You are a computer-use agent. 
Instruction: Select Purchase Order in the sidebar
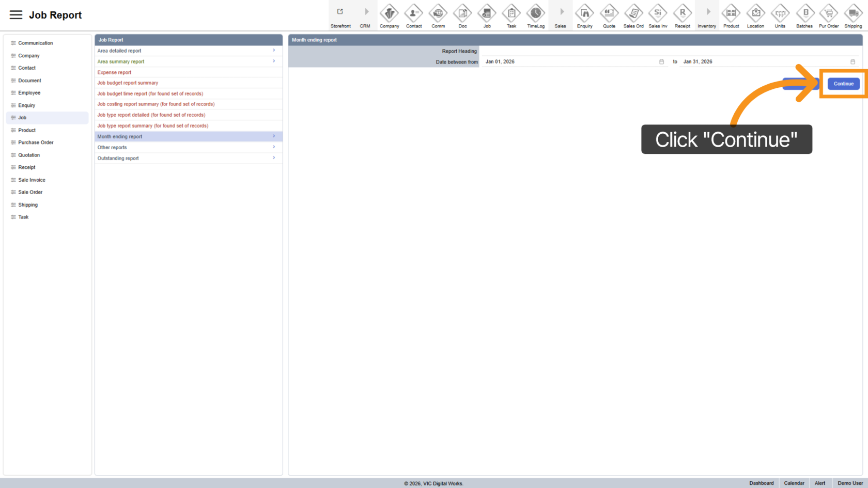point(36,143)
